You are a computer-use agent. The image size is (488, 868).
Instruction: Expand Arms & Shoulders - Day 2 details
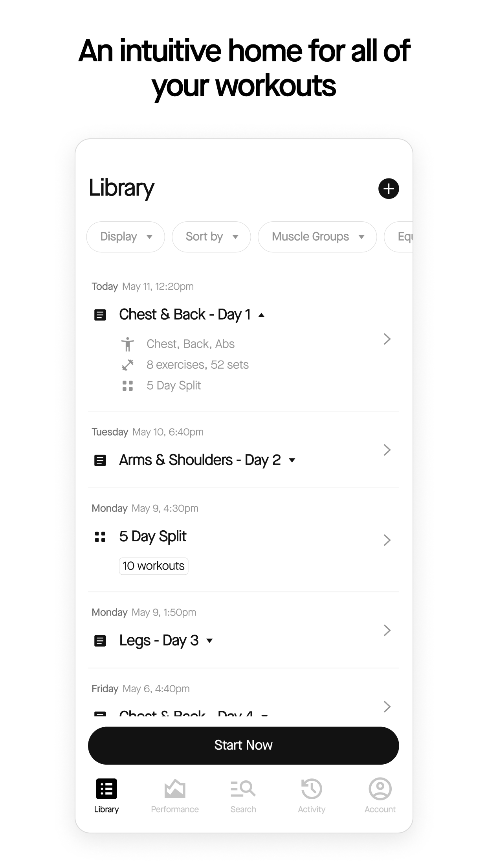click(x=292, y=460)
